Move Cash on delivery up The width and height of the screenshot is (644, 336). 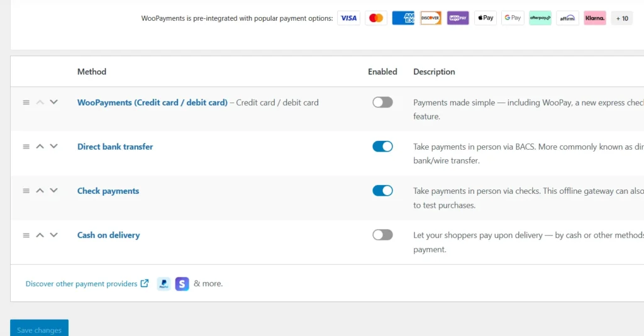click(x=40, y=235)
